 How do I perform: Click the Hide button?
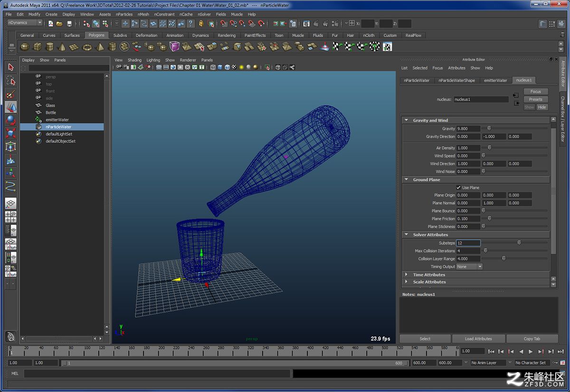[x=542, y=107]
